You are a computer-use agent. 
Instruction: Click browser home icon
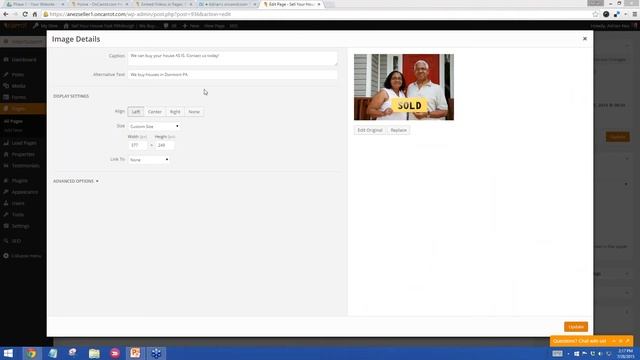pos(35,14)
